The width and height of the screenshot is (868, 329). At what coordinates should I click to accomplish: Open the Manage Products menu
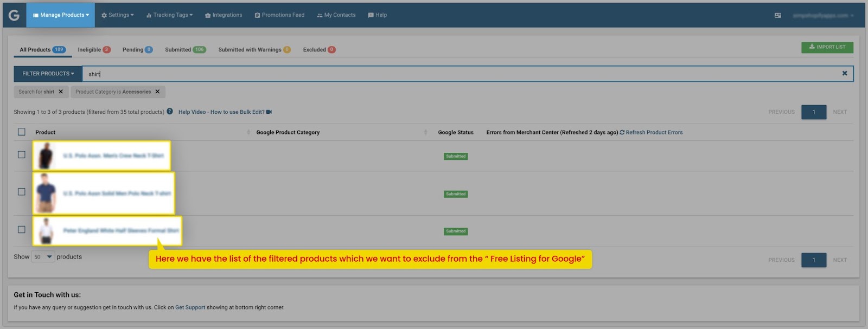coord(61,15)
